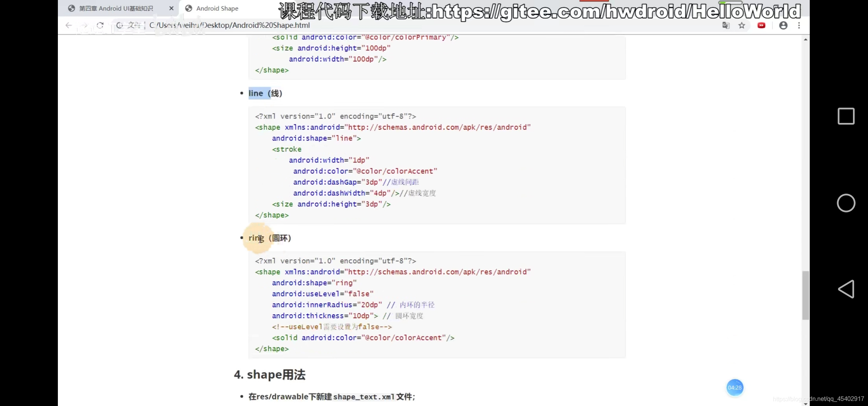Switch to the Android Shape tab
This screenshot has width=868, height=406.
[217, 8]
